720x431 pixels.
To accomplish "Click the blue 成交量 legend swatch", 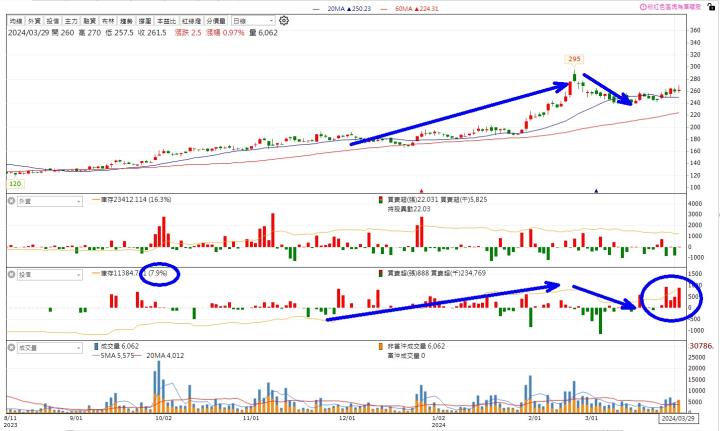I will pyautogui.click(x=96, y=346).
